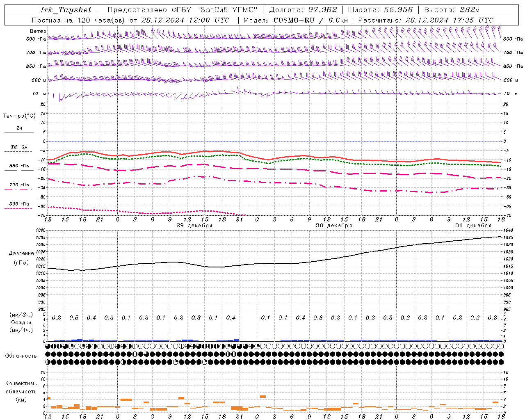The width and height of the screenshot is (525, 420).
Task: Click the blue 2м temperature legend entry
Action: click(x=19, y=128)
